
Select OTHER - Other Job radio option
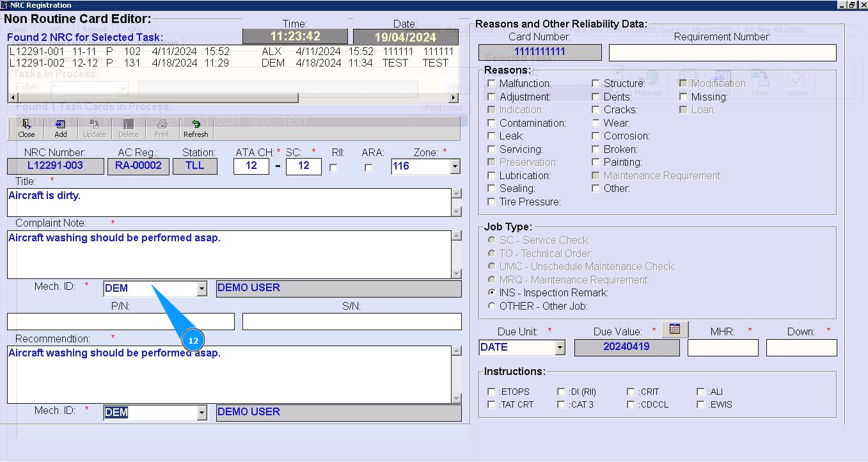coord(491,307)
